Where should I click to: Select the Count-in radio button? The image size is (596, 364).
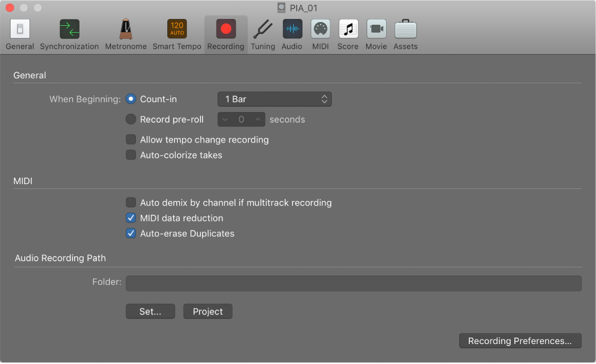(130, 99)
